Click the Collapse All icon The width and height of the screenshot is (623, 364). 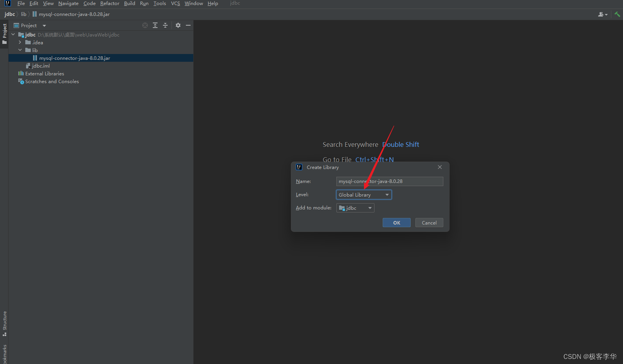click(165, 25)
